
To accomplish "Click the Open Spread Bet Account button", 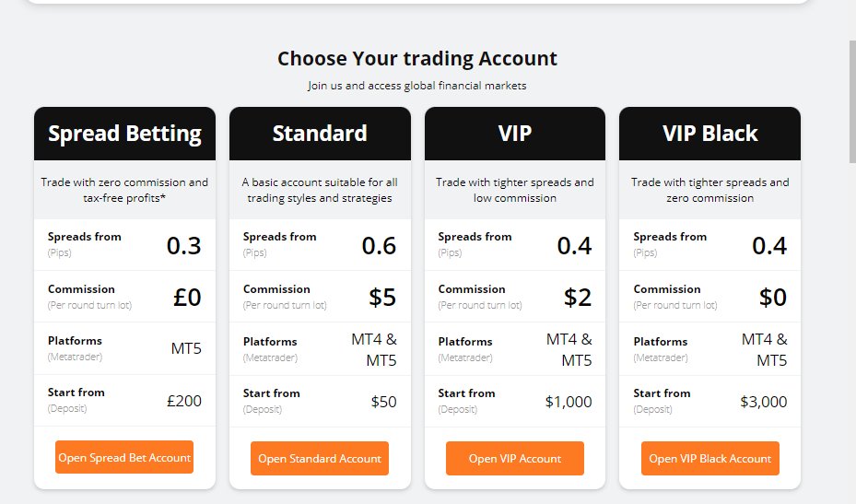I will click(x=124, y=457).
